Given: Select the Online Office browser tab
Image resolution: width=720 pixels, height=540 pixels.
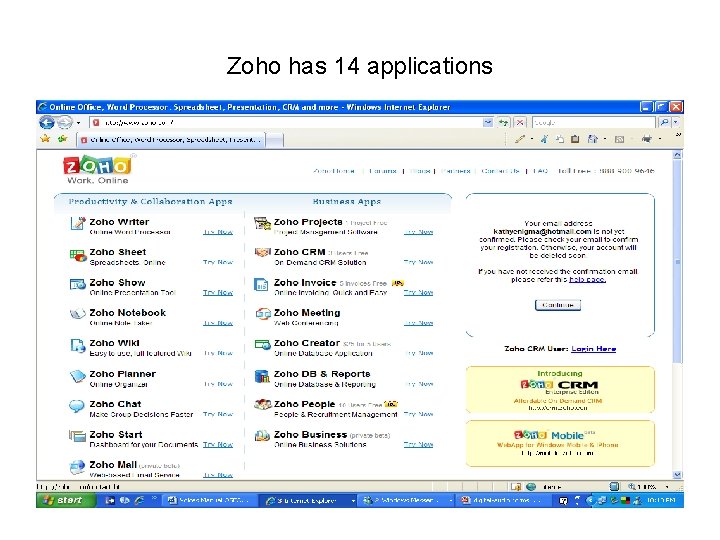Looking at the screenshot, I should click(x=171, y=140).
